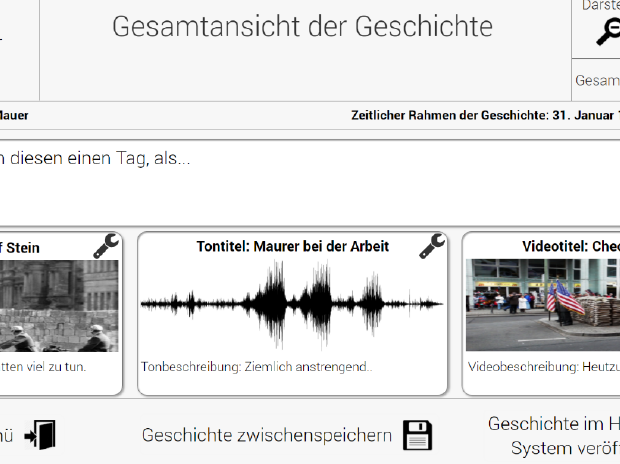Click the Tonbeschreibung text "Ziemlich anstrengend"

coord(256,366)
